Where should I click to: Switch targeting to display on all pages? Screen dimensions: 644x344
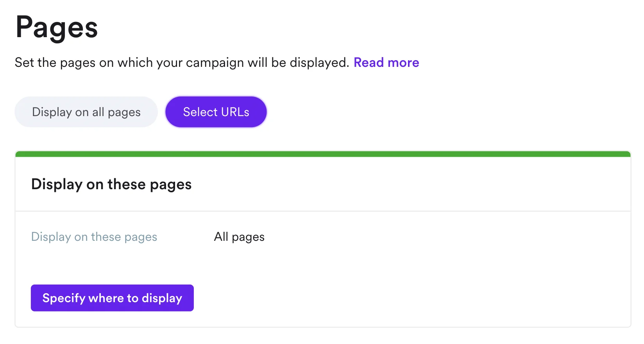coord(86,112)
